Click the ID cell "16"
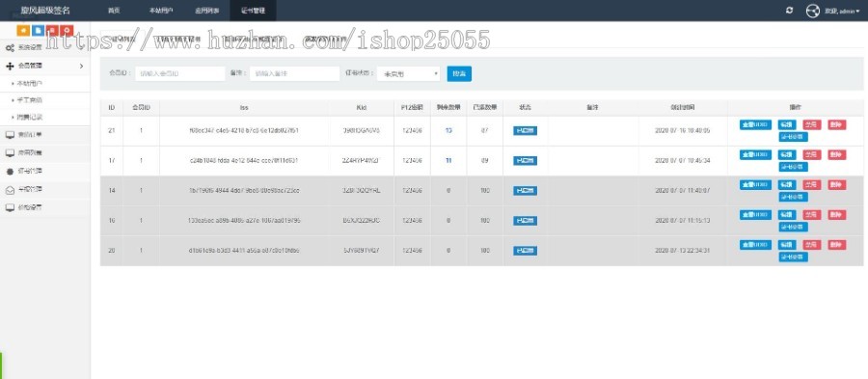This screenshot has width=868, height=379. pos(111,221)
